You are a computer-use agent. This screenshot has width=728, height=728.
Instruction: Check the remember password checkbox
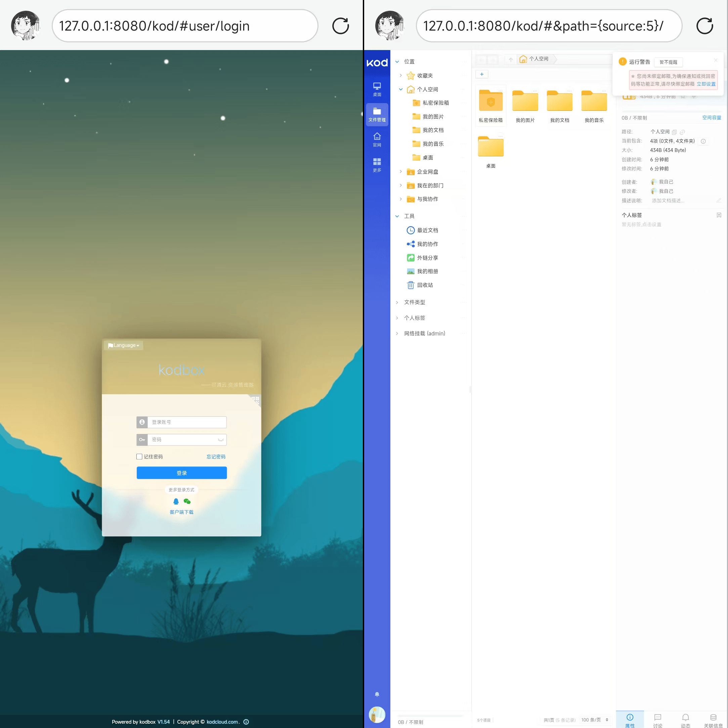(139, 456)
